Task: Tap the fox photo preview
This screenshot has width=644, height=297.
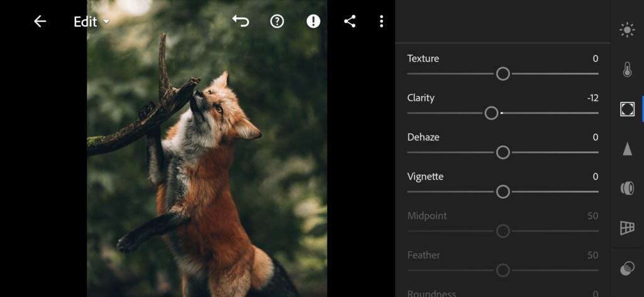Action: click(x=207, y=148)
